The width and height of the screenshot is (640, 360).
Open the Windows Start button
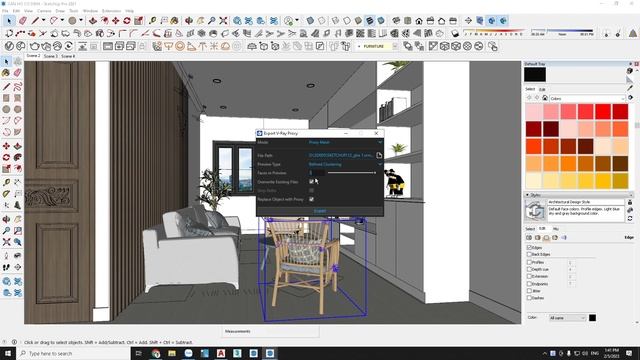[8, 353]
